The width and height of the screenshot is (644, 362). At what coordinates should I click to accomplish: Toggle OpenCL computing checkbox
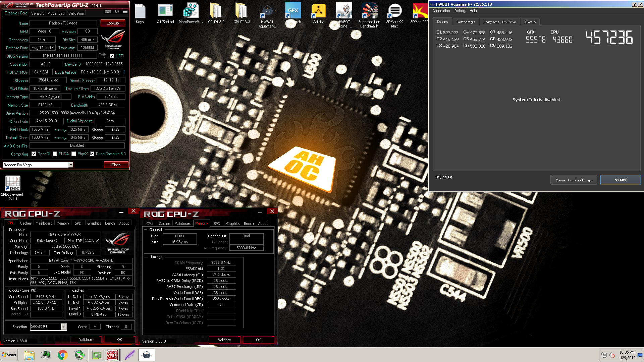pos(34,154)
